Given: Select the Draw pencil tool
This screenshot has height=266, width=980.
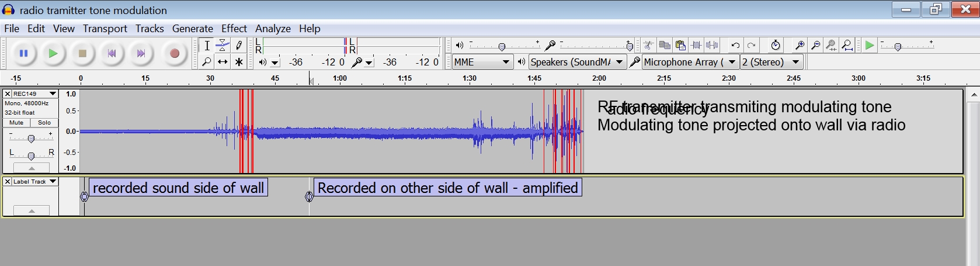Looking at the screenshot, I should point(239,45).
